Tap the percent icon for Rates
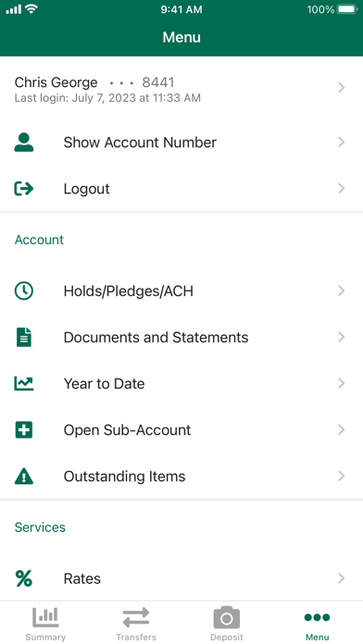 pos(24,578)
